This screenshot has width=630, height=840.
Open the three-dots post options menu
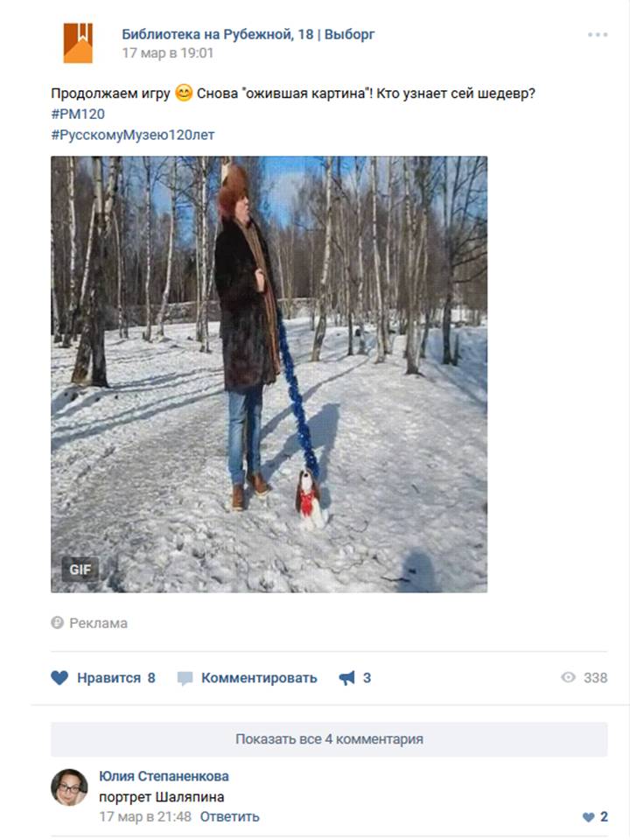[x=598, y=35]
